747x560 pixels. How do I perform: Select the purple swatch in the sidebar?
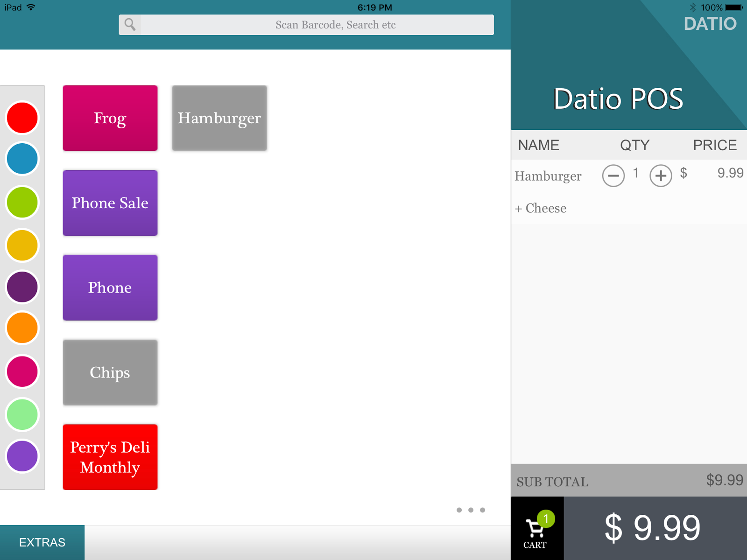coord(22,456)
